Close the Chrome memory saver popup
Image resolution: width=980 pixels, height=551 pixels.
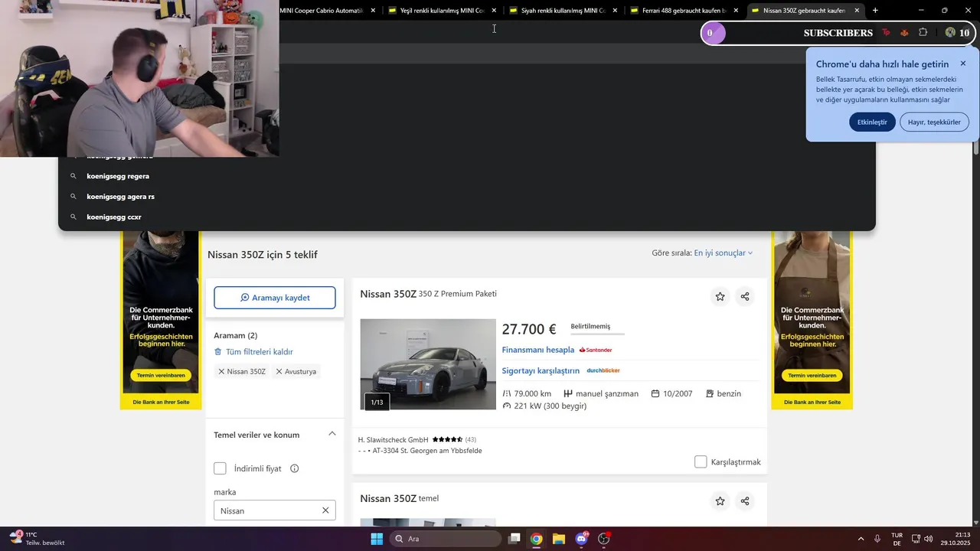[963, 64]
